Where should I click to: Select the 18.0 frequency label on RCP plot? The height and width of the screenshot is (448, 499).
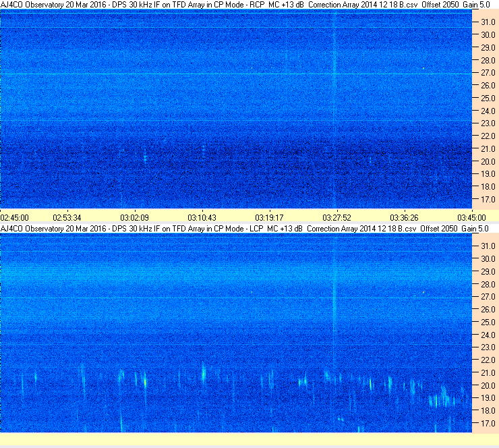(x=488, y=187)
